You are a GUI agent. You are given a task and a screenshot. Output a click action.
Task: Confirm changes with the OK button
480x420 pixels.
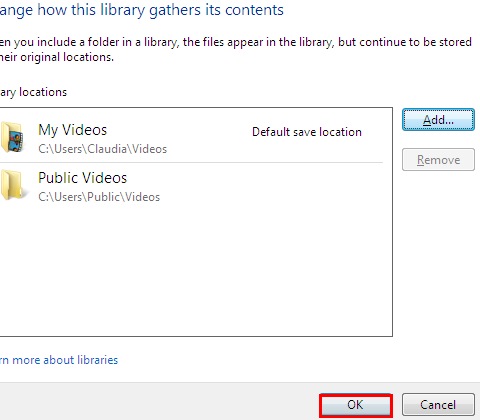(356, 405)
